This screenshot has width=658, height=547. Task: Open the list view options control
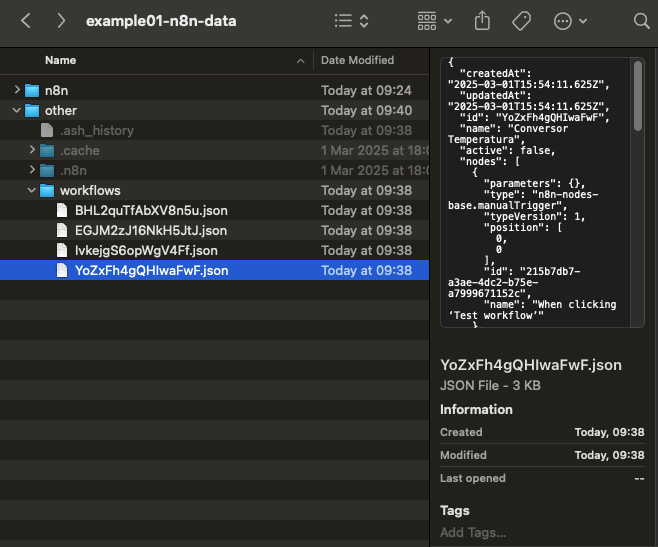click(352, 21)
